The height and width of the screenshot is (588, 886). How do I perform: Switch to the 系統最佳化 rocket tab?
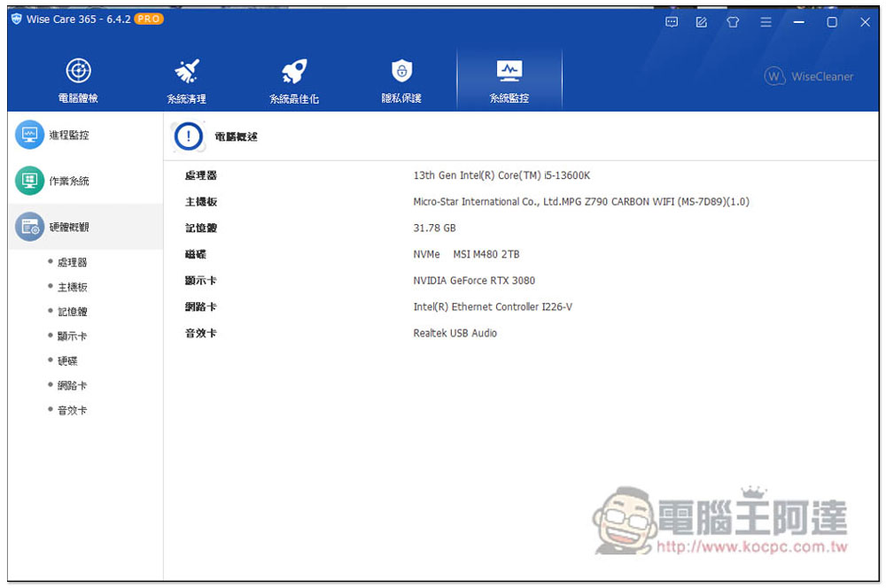click(x=294, y=81)
